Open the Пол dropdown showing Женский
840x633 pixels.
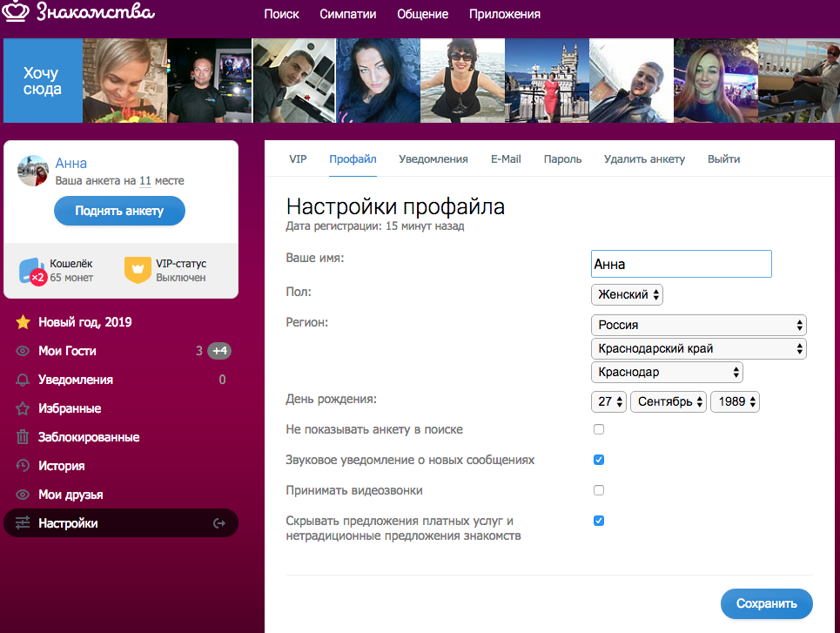[628, 295]
